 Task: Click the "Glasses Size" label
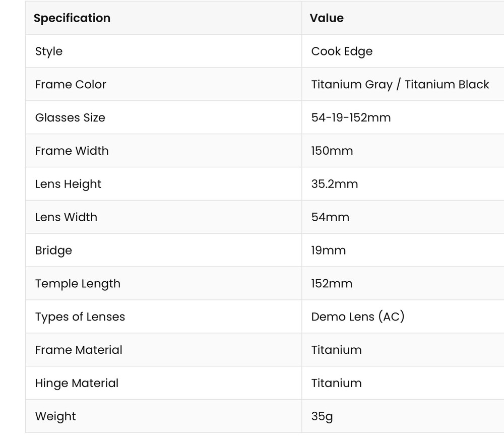pos(70,118)
